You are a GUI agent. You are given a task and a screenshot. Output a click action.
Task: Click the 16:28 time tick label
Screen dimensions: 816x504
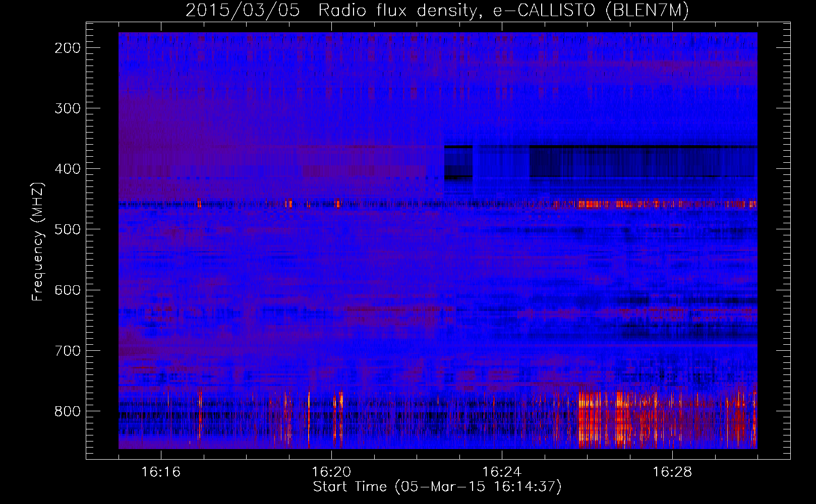pos(672,472)
